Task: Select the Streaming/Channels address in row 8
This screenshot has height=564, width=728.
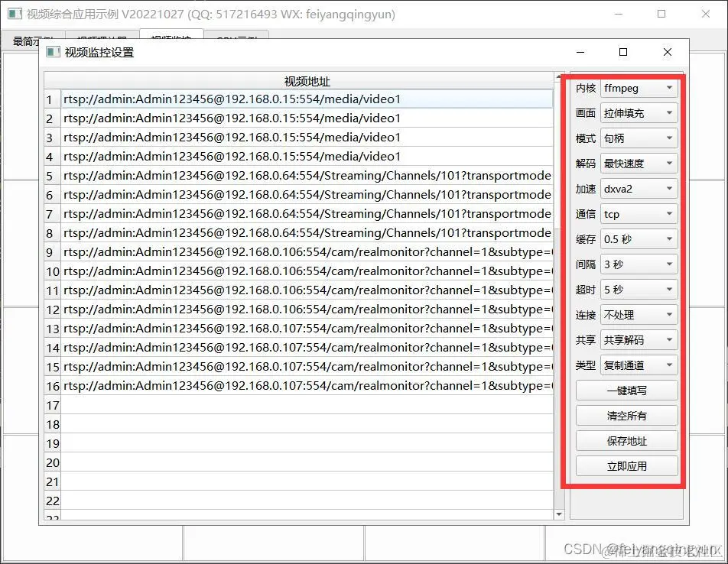Action: click(307, 233)
